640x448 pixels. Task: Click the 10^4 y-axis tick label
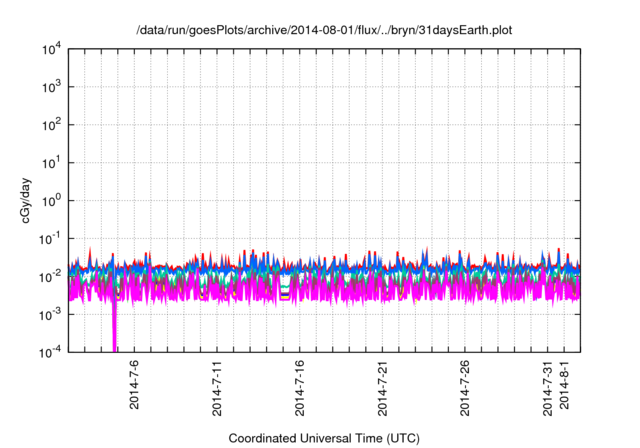coord(52,49)
